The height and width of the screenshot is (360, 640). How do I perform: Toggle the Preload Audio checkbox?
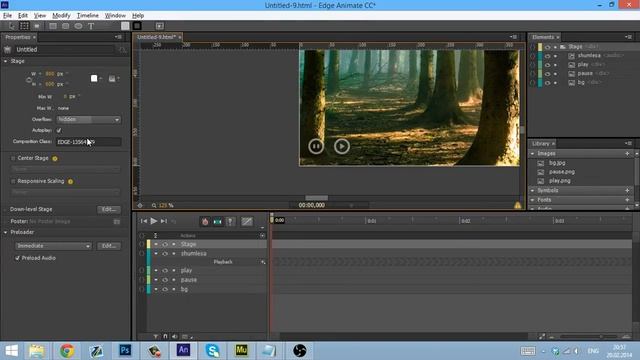click(17, 258)
